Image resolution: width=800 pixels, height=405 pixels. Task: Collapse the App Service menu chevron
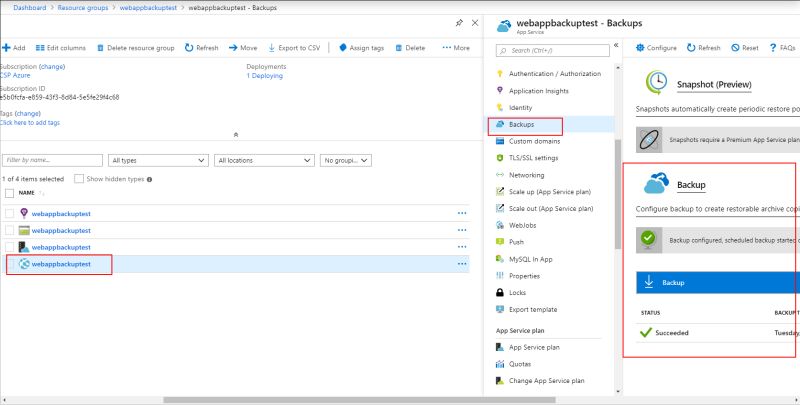coord(616,45)
